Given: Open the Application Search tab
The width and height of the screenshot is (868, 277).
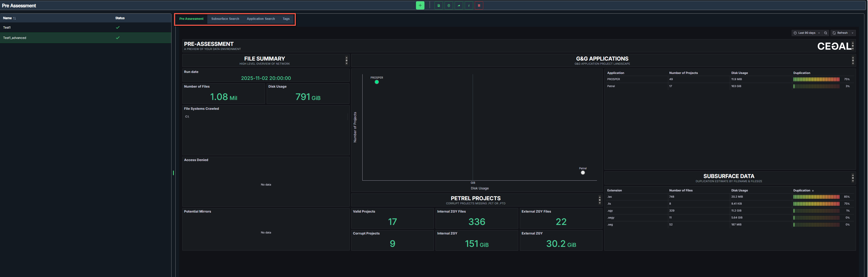Looking at the screenshot, I should [x=260, y=19].
